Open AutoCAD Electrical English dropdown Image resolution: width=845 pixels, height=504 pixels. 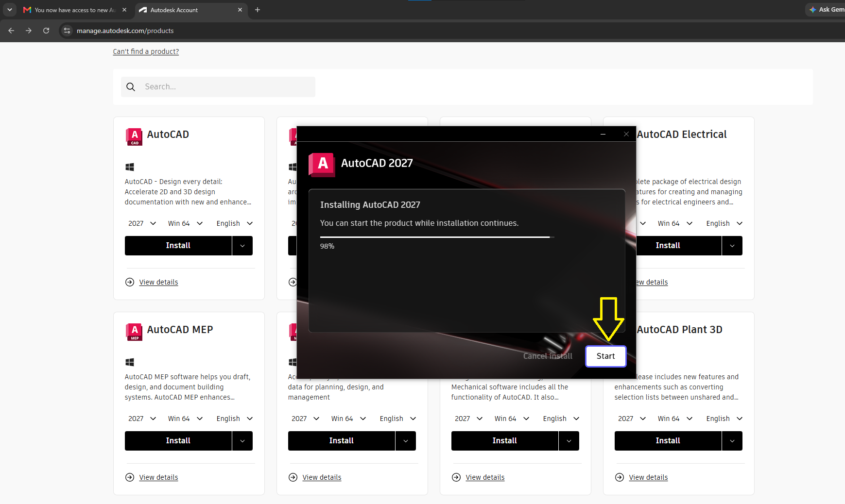(724, 223)
